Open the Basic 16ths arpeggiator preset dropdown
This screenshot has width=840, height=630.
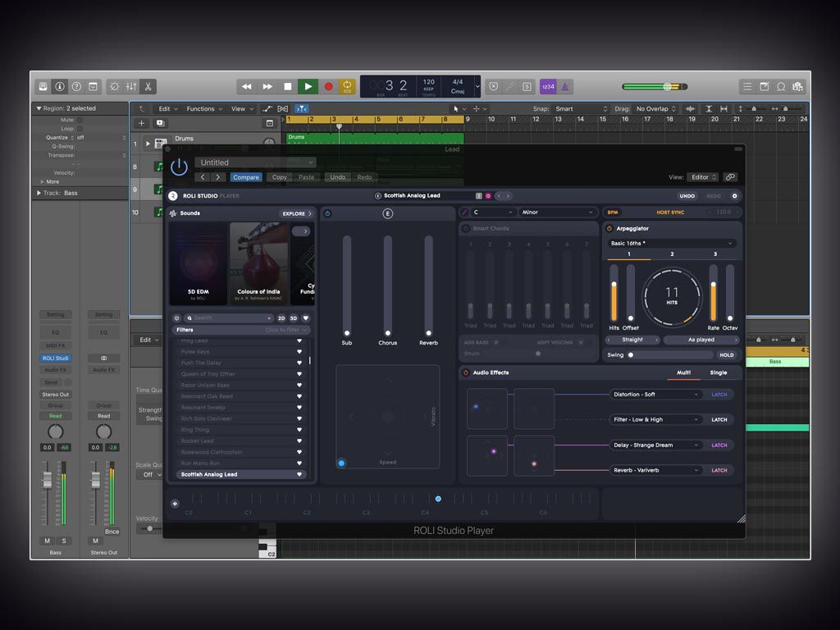(x=671, y=243)
